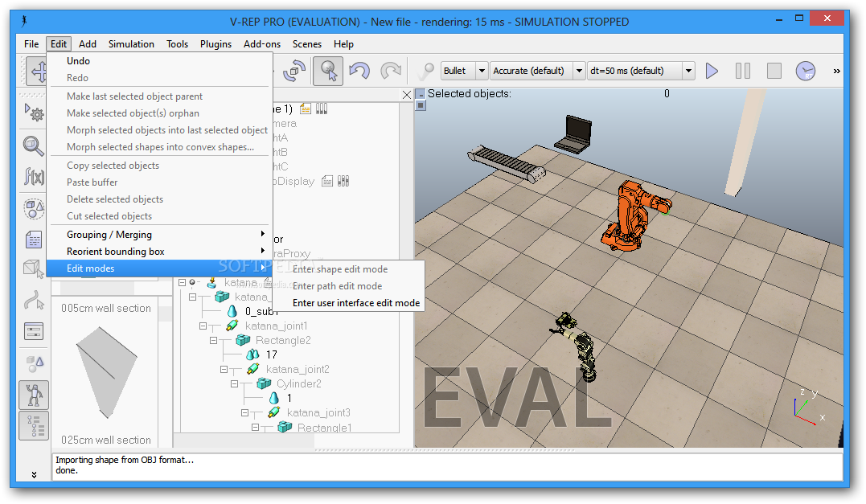866x504 pixels.
Task: Toggle real-time mode clock icon
Action: pos(806,71)
